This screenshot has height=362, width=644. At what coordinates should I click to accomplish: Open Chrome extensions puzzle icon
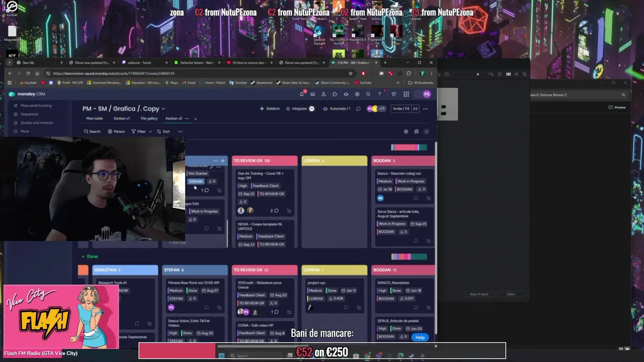[x=409, y=73]
